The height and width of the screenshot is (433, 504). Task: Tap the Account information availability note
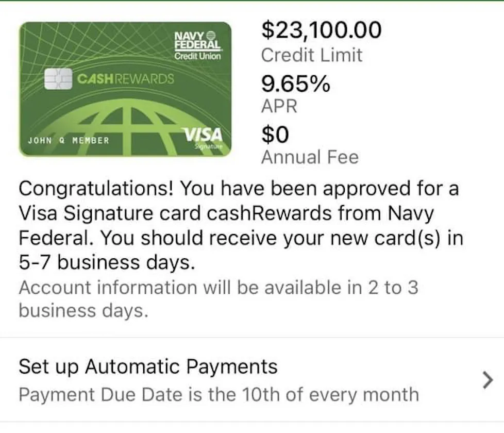tap(219, 299)
